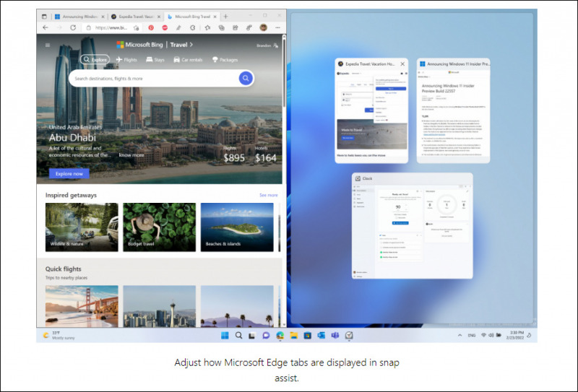The image size is (578, 392).
Task: Open the Golden Gate Bridge quick flight card
Action: (x=82, y=306)
